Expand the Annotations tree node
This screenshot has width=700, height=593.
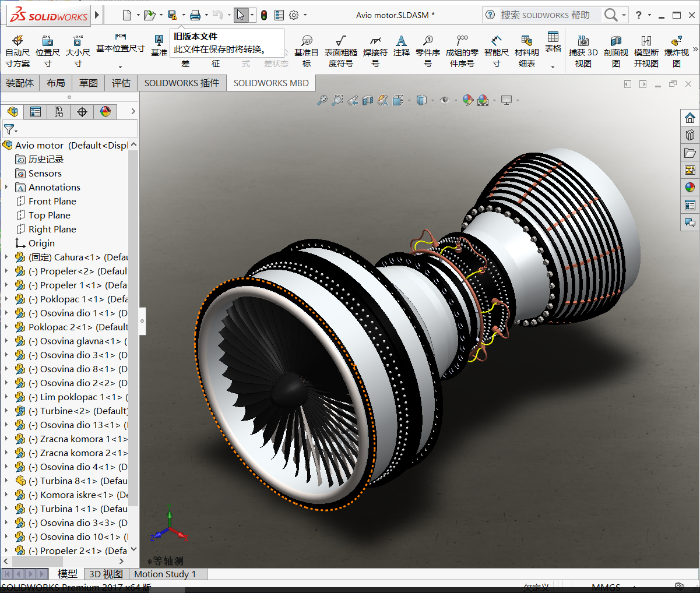click(x=6, y=188)
